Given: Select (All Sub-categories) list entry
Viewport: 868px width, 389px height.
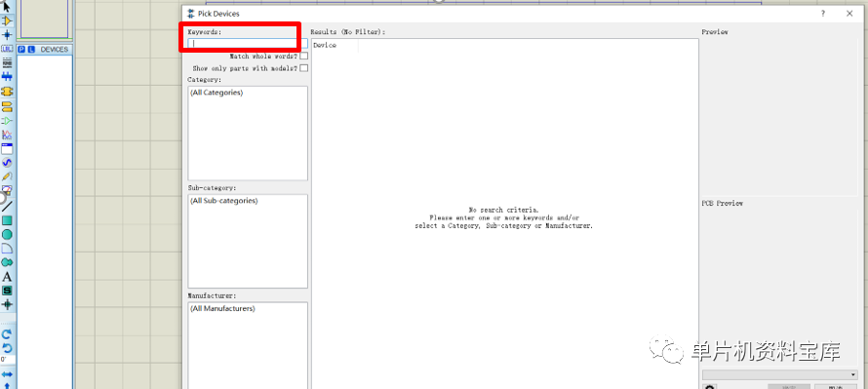Looking at the screenshot, I should [223, 200].
